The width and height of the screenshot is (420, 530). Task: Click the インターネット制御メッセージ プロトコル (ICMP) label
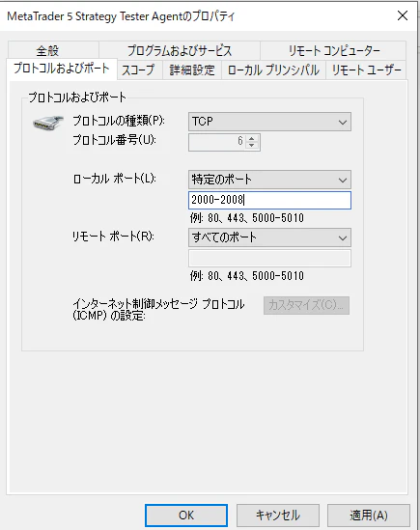158,310
